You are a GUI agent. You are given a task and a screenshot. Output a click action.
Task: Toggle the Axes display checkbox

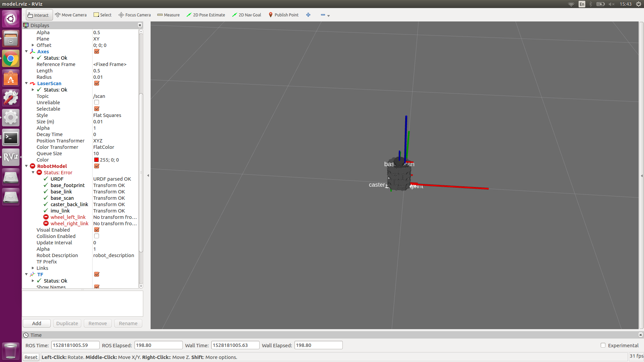point(97,52)
